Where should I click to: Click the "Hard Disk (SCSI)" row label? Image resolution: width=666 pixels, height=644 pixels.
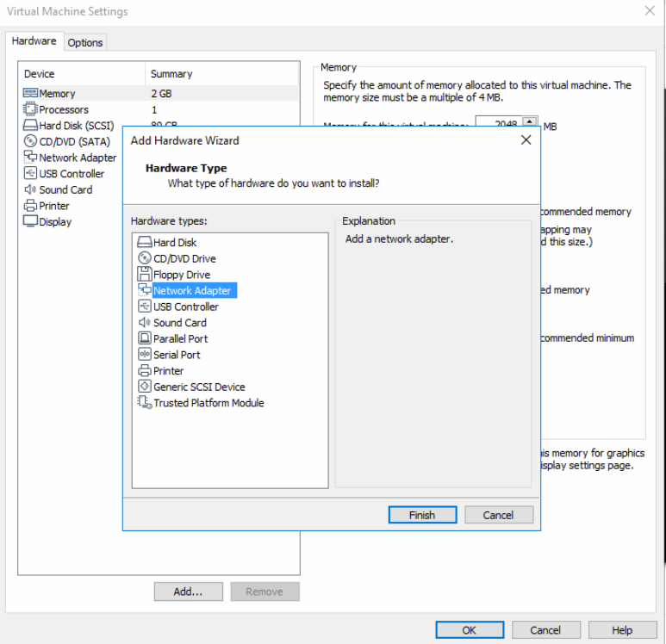tap(77, 126)
